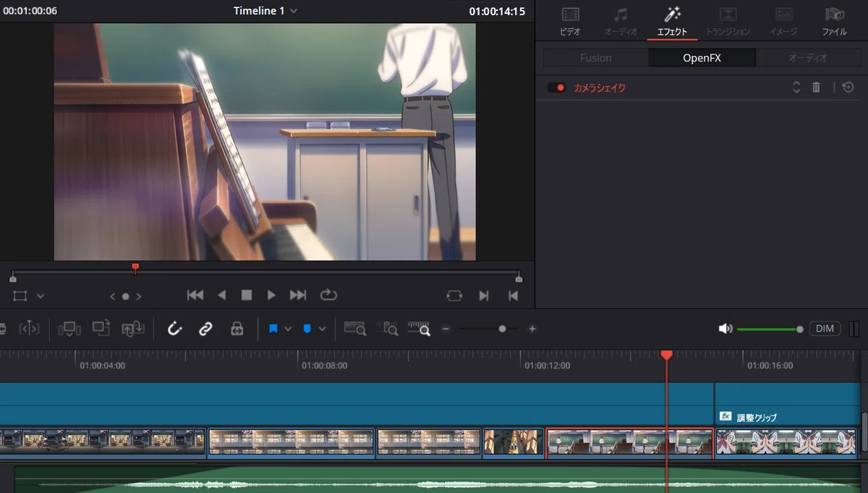The height and width of the screenshot is (493, 868).
Task: Toggle linked selection chain icon
Action: point(205,329)
